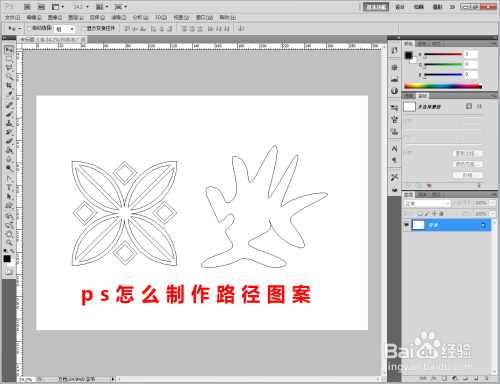
Task: Open the History panel icon in dock
Action: coord(394,50)
